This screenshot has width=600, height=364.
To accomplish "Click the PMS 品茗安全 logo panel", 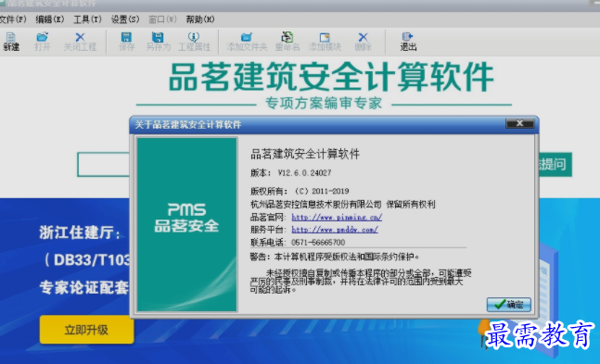I will coord(187,224).
